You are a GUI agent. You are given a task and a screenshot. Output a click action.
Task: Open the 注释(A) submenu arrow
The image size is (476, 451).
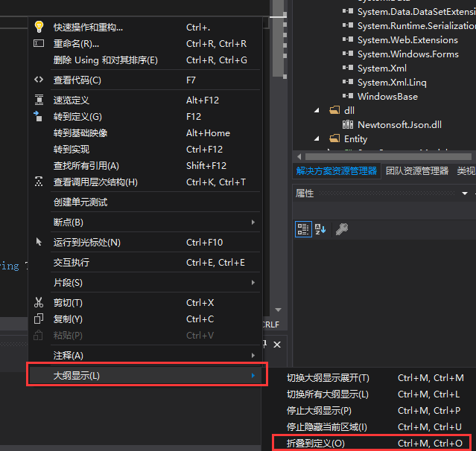253,355
